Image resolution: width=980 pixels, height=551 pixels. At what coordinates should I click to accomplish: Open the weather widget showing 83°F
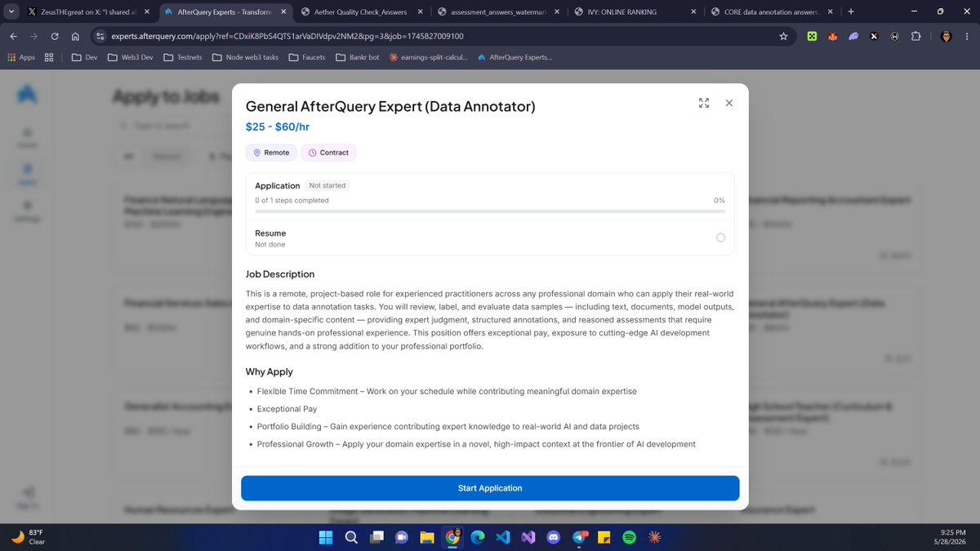point(29,537)
